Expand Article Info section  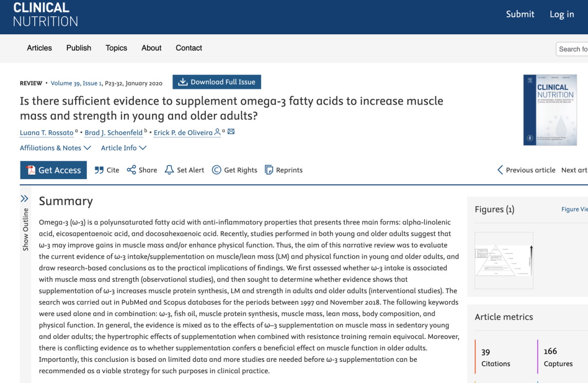(124, 148)
